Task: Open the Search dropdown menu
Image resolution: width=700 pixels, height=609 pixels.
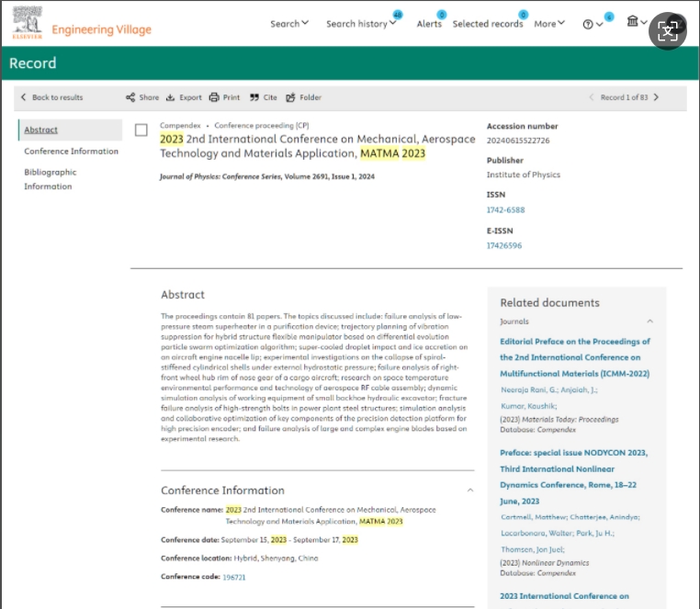Action: coord(289,24)
